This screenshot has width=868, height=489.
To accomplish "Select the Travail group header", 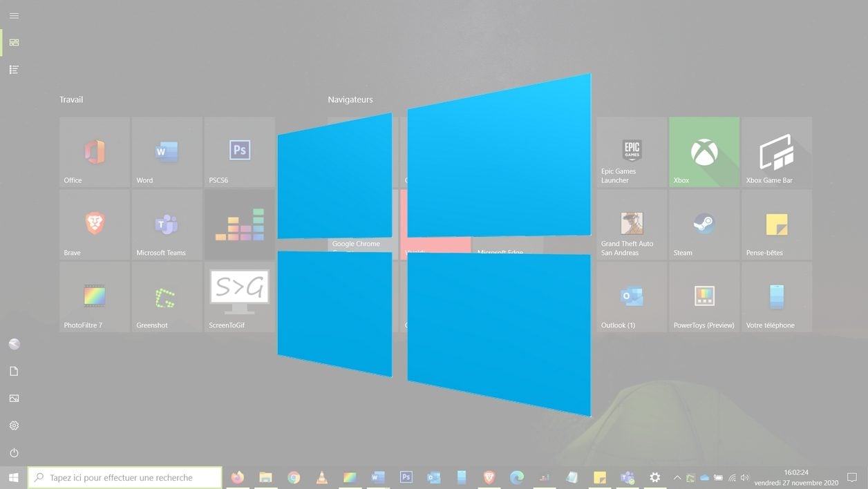I will click(x=71, y=99).
